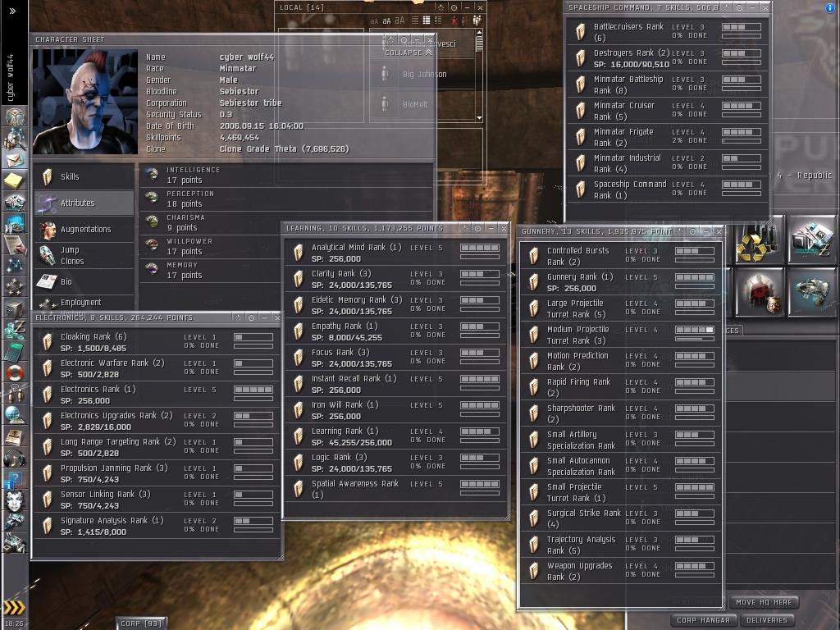
Task: Select the Minmatar Cruiser skill row
Action: pyautogui.click(x=667, y=111)
